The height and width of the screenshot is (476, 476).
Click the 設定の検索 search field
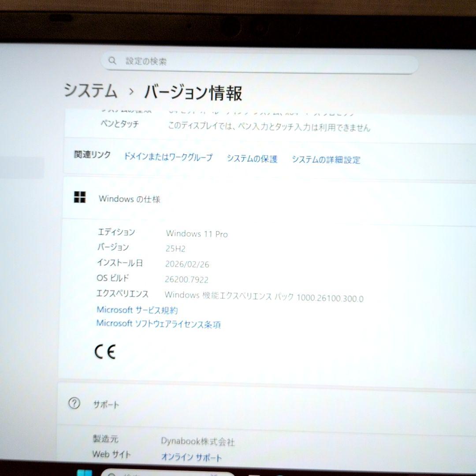tap(260, 63)
